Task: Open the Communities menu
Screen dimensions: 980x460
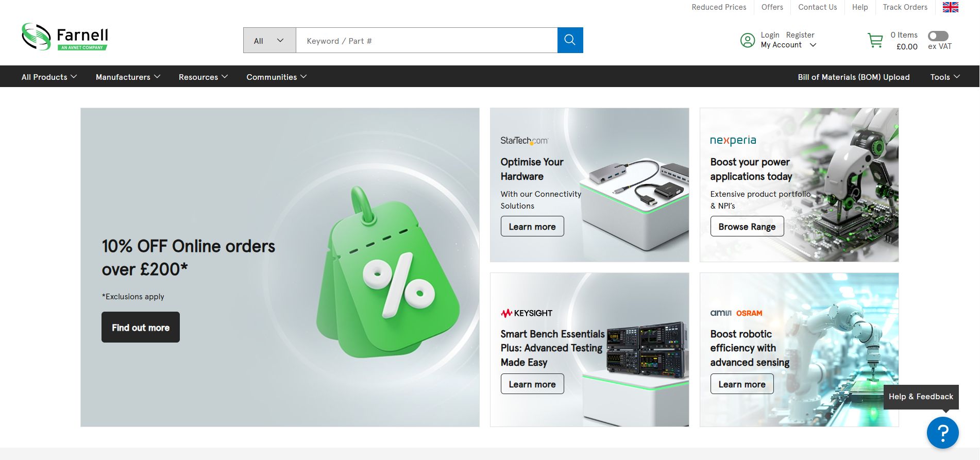Action: point(276,77)
